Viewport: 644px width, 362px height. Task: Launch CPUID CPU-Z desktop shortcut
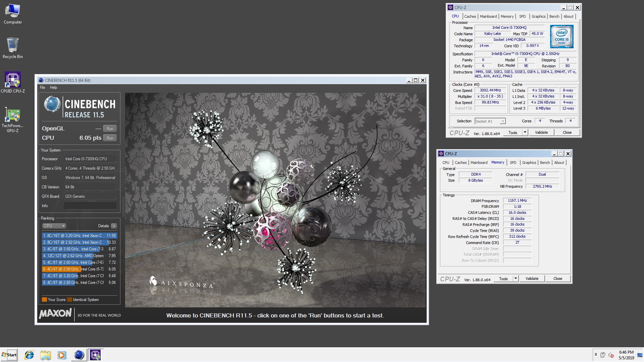[x=13, y=82]
